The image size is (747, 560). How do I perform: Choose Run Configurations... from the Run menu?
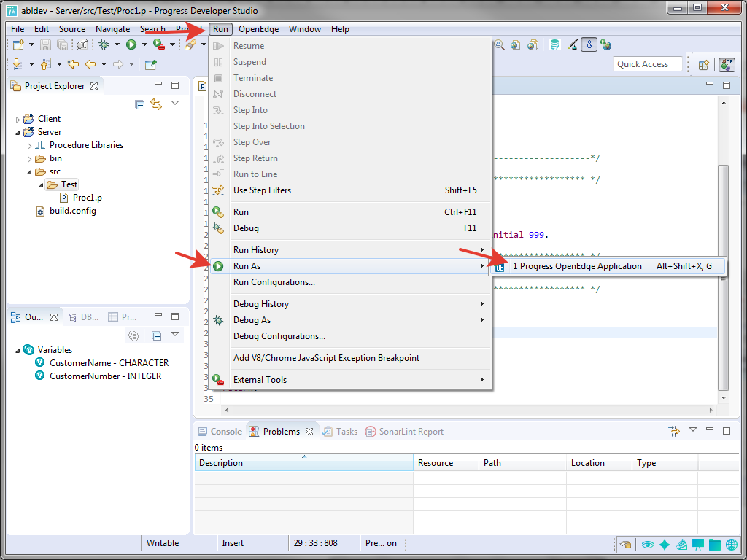coord(351,282)
